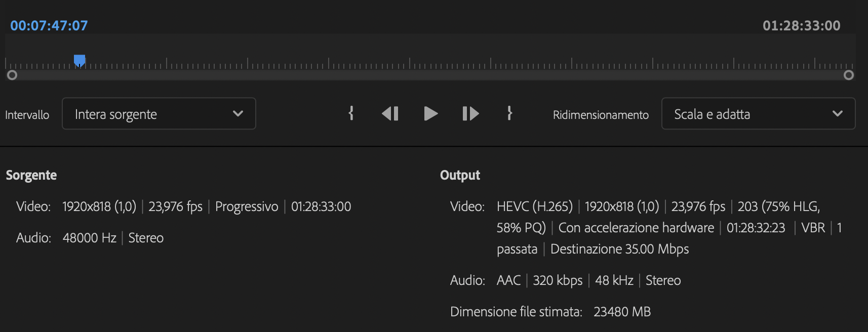Click the estimated file size 23480 MB
This screenshot has width=868, height=332.
[x=622, y=312]
